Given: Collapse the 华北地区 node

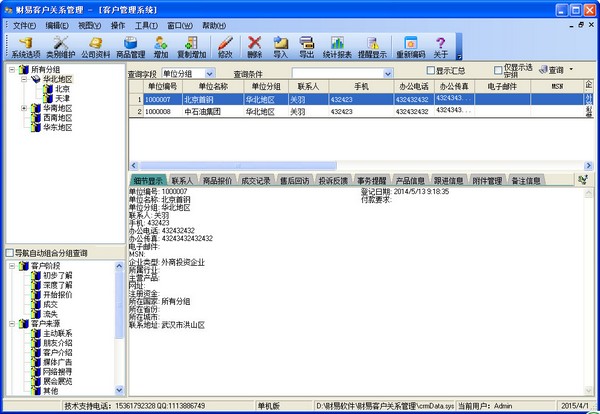Looking at the screenshot, I should point(24,79).
